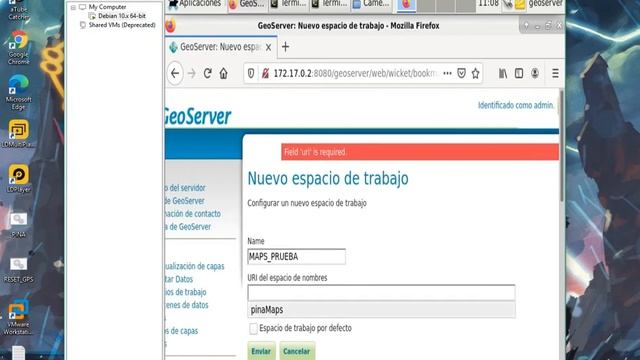Click geoserver user label in panel
Image resolution: width=640 pixels, height=360 pixels.
[545, 4]
